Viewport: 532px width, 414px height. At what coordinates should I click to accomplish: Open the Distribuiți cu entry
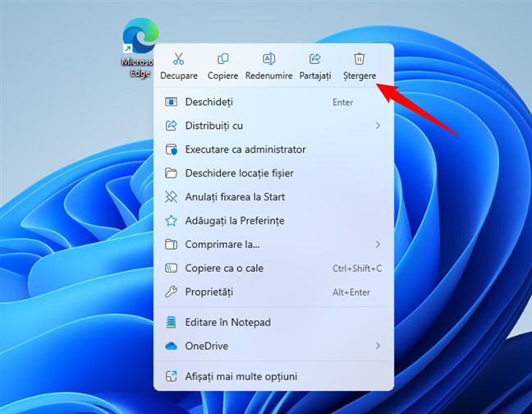point(273,126)
